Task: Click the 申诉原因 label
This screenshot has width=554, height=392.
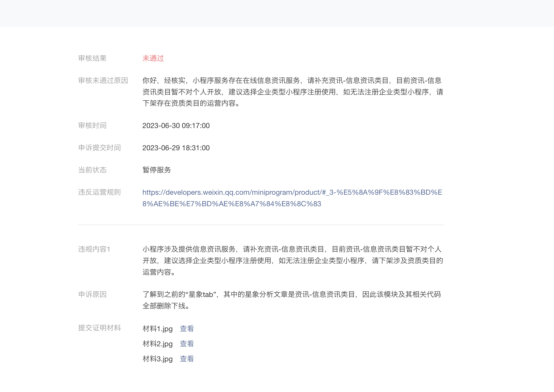Action: pyautogui.click(x=92, y=294)
